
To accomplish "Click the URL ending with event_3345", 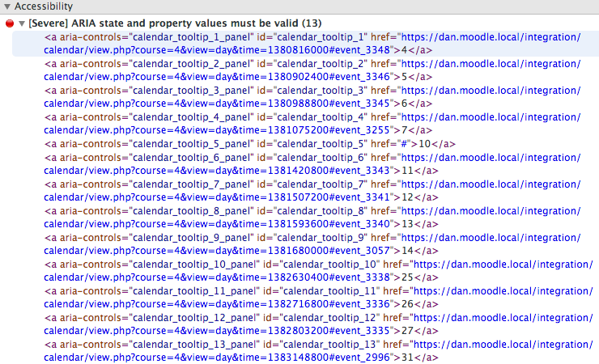I will pyautogui.click(x=217, y=104).
